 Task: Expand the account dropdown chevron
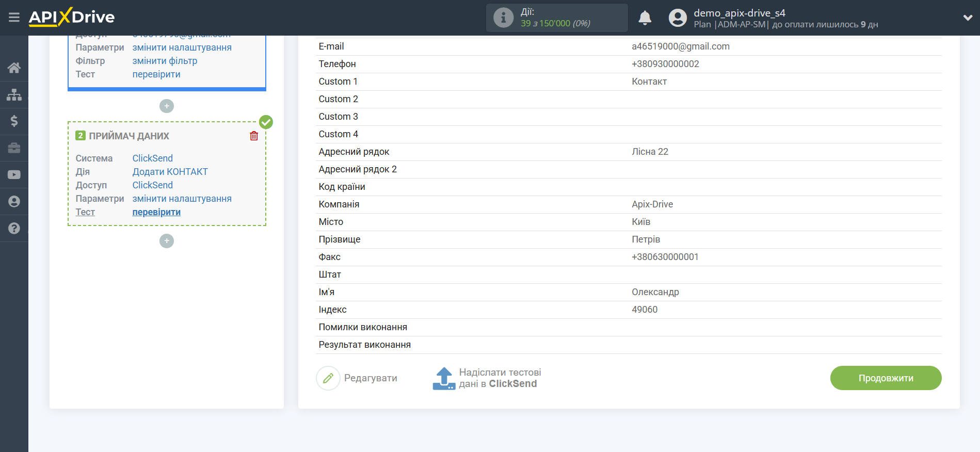[x=968, y=18]
